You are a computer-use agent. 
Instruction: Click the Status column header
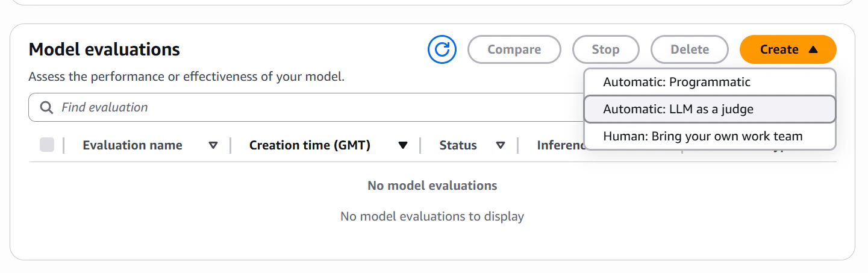point(458,145)
